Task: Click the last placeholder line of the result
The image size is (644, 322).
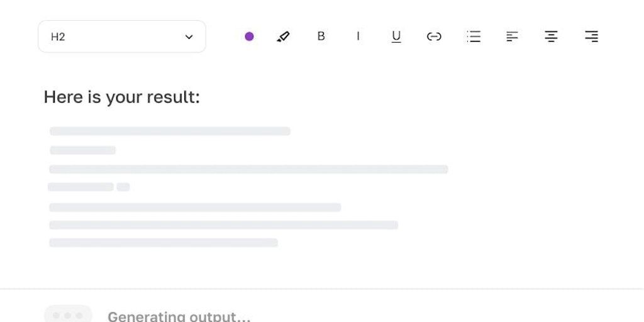Action: coord(164,243)
